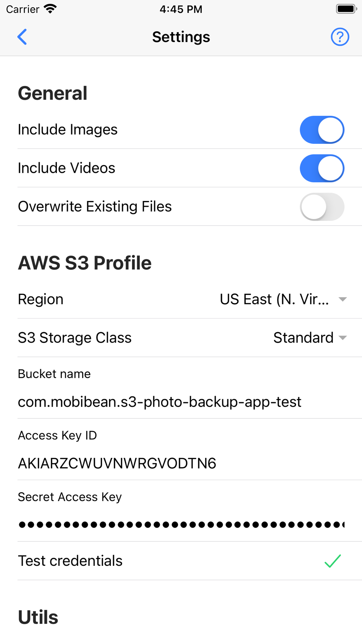Tap the green checkmark icon

(x=333, y=561)
